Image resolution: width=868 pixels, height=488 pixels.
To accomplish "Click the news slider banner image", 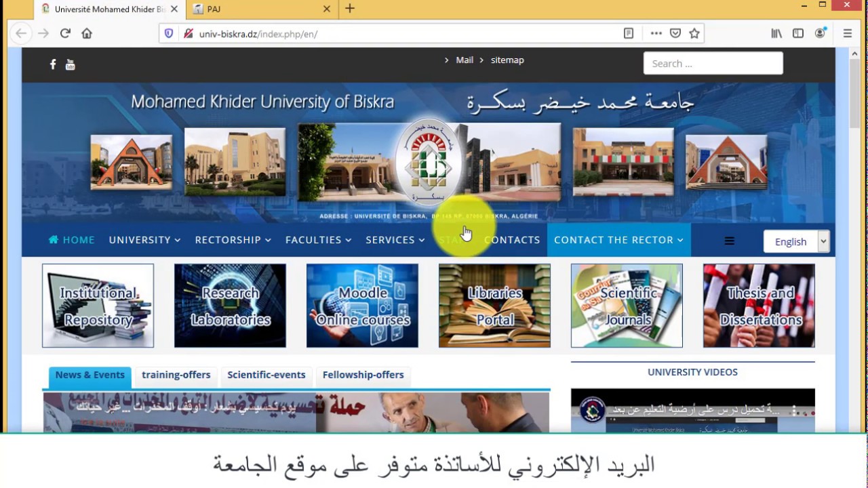I will coord(296,412).
